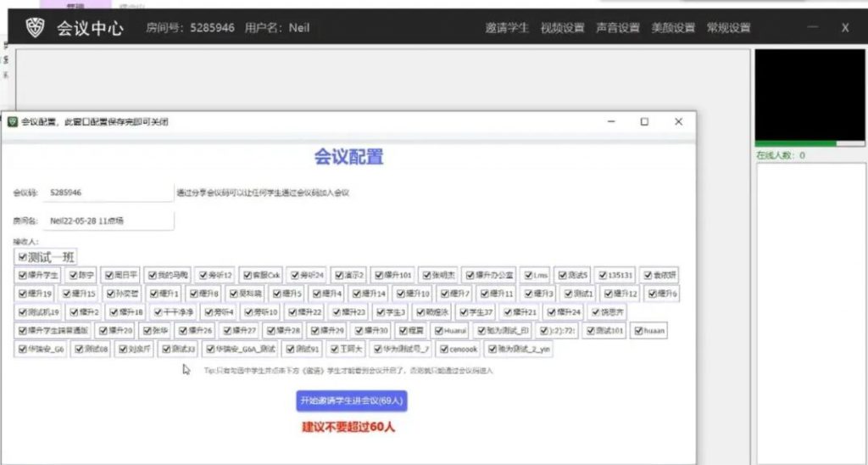Uncheck the cenoook checkbox

point(444,349)
